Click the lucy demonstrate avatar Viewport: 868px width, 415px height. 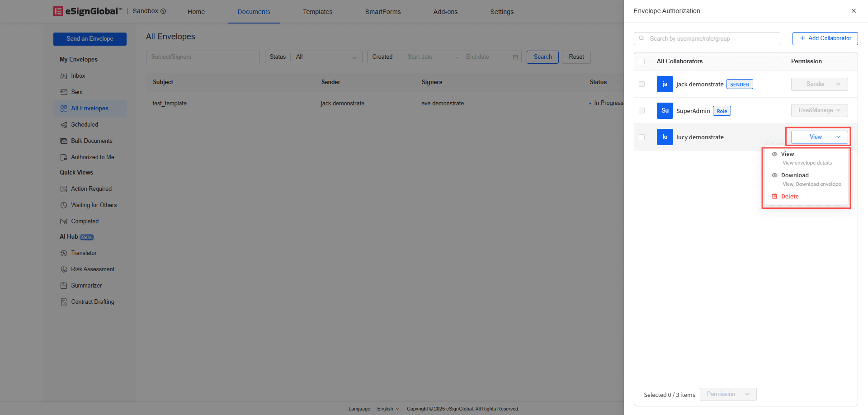coord(665,137)
